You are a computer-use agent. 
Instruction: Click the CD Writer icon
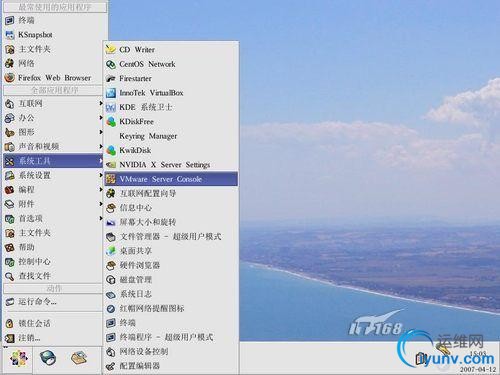point(111,50)
